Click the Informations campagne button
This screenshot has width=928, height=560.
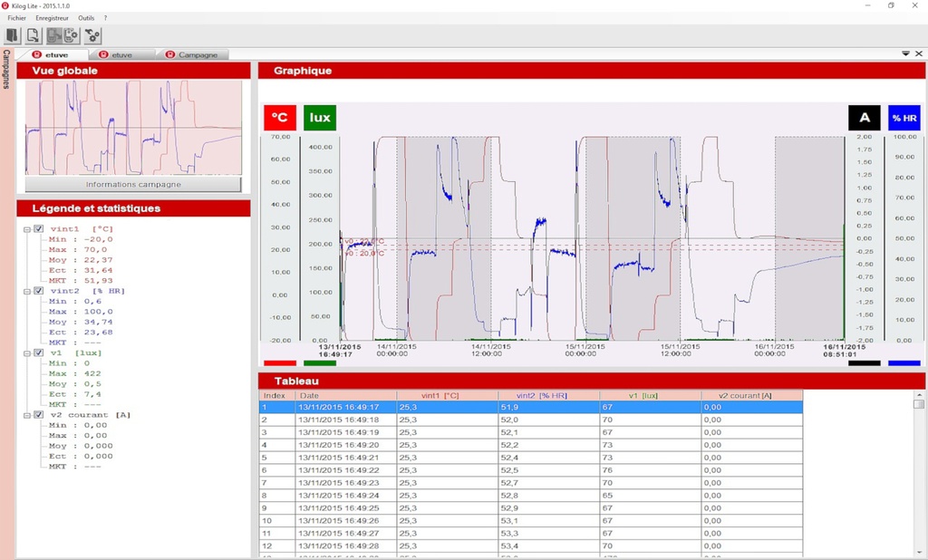(x=133, y=185)
